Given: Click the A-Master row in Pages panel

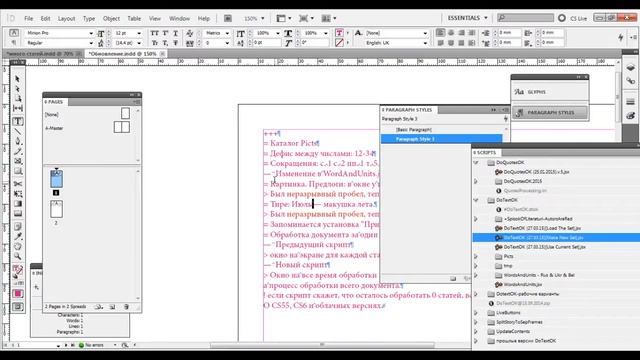Looking at the screenshot, I should tap(89, 128).
